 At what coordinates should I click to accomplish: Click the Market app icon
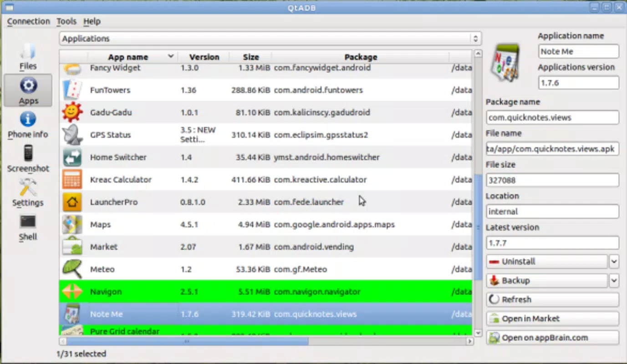click(72, 247)
